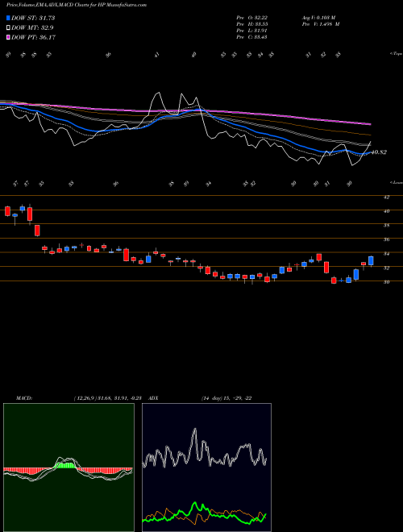Viewport: 403px width, 532px height.
Task: Select the DOW ST: 31.73 label
Action: pyautogui.click(x=33, y=18)
